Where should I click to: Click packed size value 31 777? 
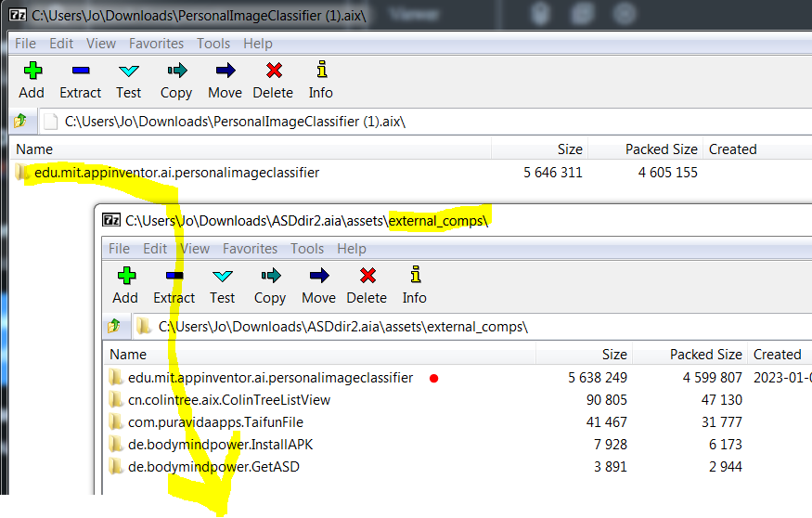722,422
